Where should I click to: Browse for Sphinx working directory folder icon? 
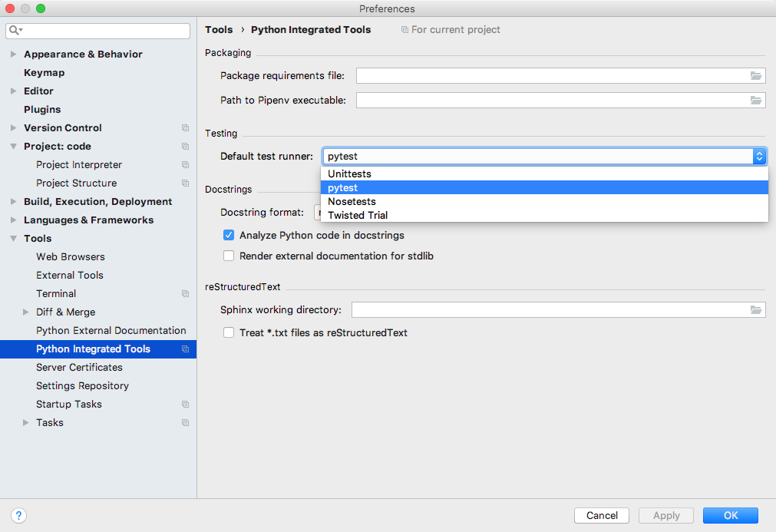(756, 310)
